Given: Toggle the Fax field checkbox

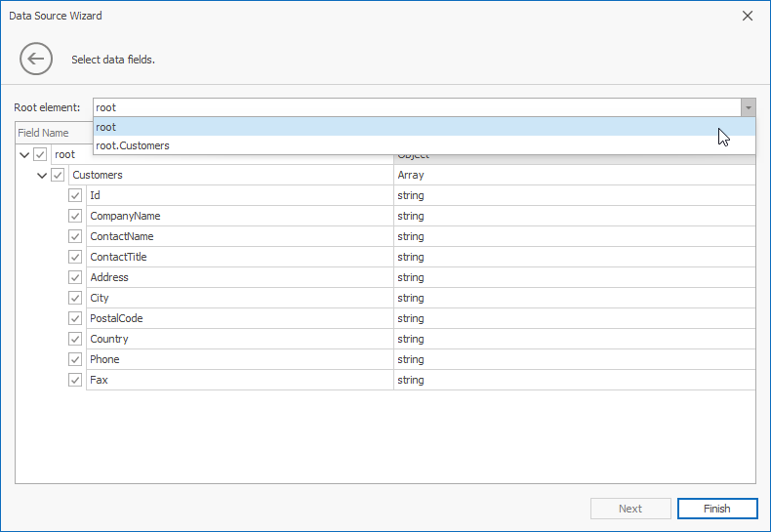Looking at the screenshot, I should (x=75, y=380).
